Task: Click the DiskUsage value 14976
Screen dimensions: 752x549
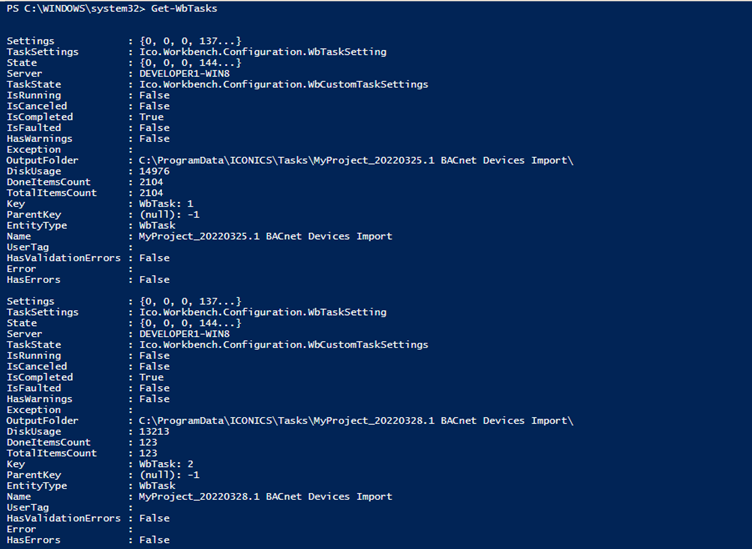Action: click(x=154, y=171)
